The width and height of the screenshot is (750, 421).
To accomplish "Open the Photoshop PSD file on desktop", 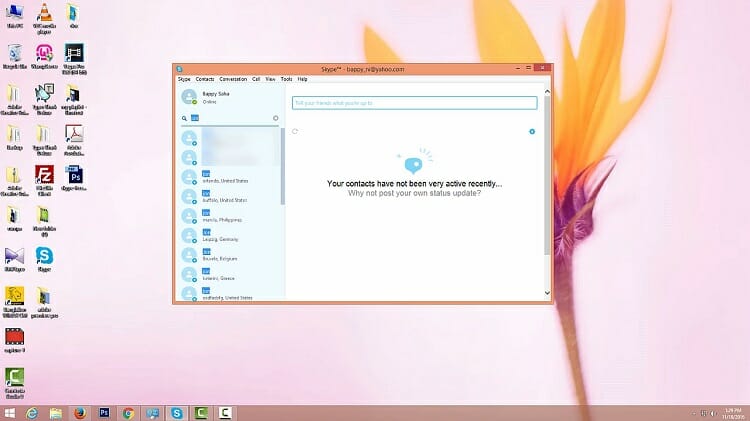I will tap(74, 178).
